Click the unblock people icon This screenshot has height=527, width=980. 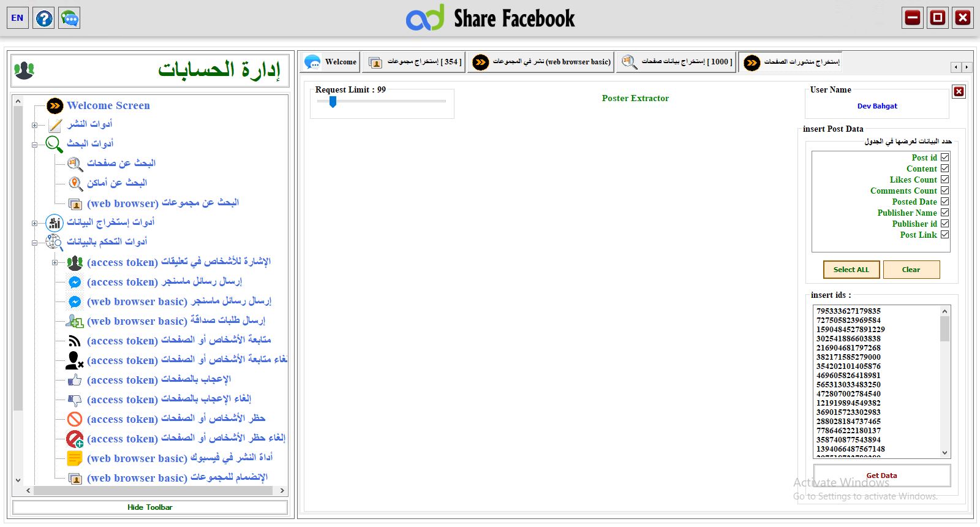coord(75,439)
